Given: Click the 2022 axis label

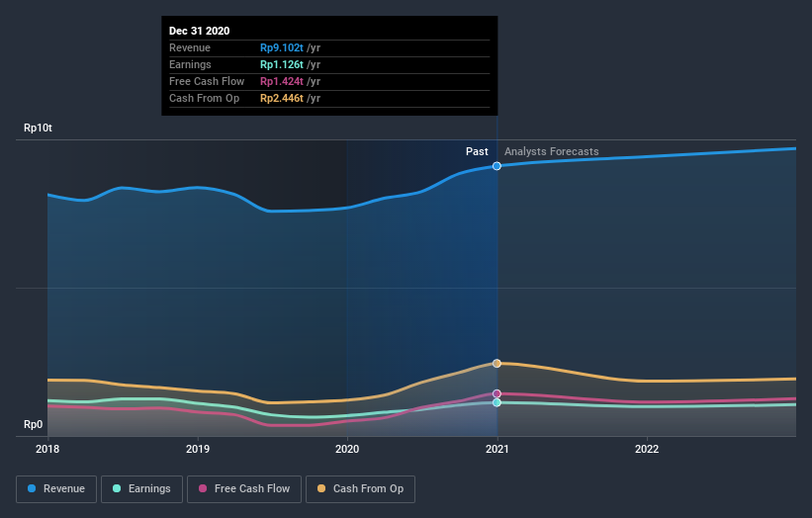Looking at the screenshot, I should tap(647, 449).
